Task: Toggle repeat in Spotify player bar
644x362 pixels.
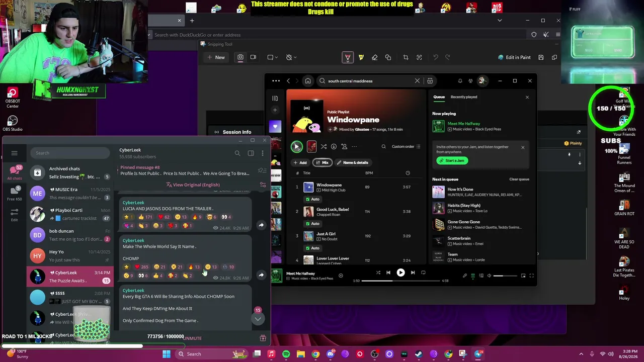Action: pos(423,273)
